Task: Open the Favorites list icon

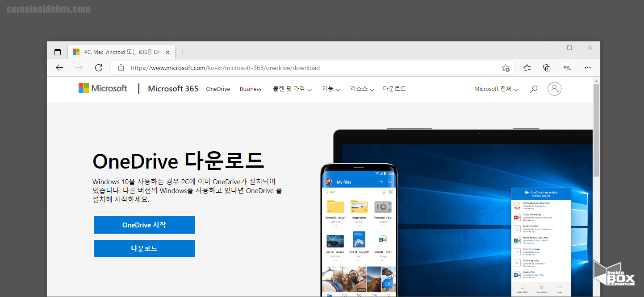Action: point(527,68)
